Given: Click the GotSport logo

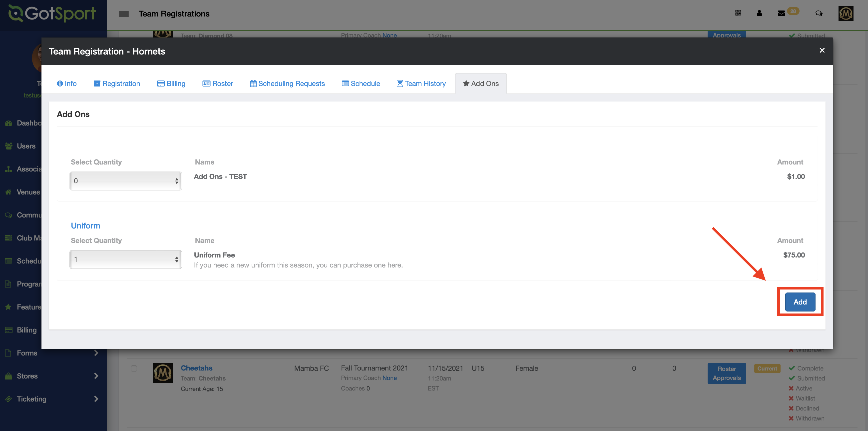Looking at the screenshot, I should (x=52, y=13).
